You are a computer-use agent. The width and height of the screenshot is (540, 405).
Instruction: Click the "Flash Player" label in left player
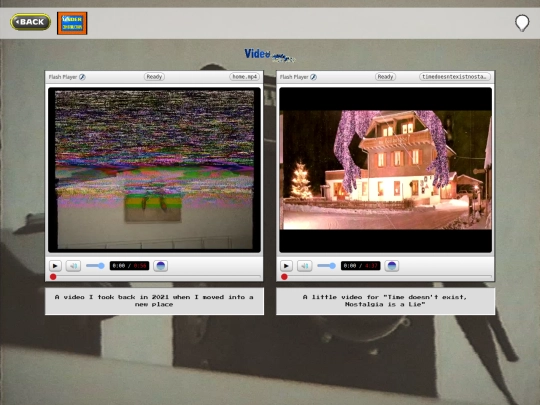pos(63,77)
